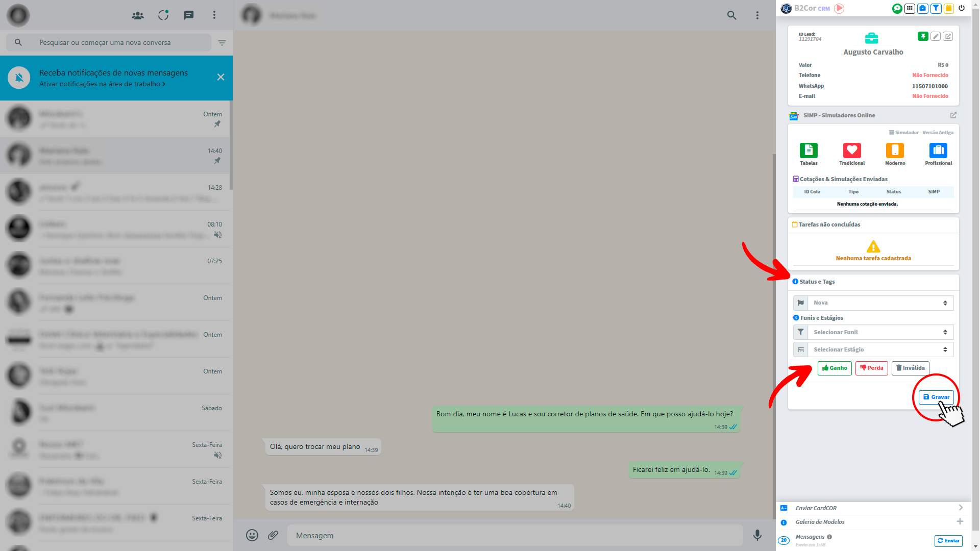Click the Gravar save button
980x551 pixels.
pos(936,397)
